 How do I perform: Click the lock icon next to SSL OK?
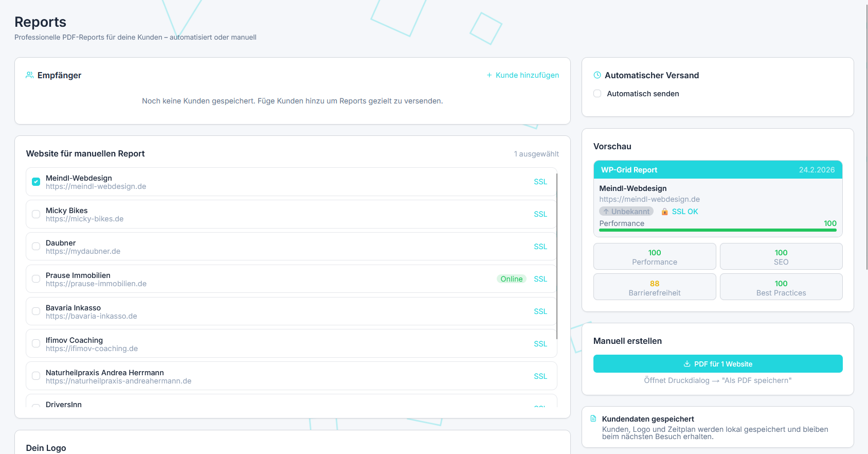coord(664,212)
